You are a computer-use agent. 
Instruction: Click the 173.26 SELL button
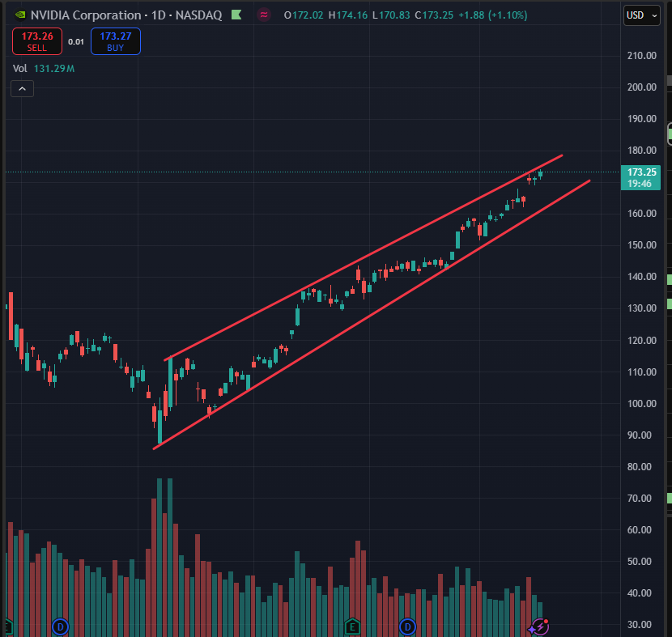[x=37, y=41]
